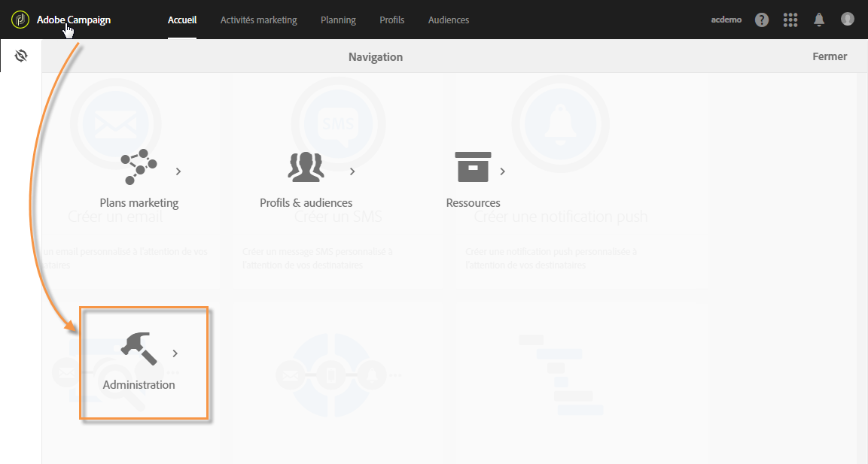Close navigation with Fermer button
Screen dimensions: 868x464
click(x=830, y=56)
